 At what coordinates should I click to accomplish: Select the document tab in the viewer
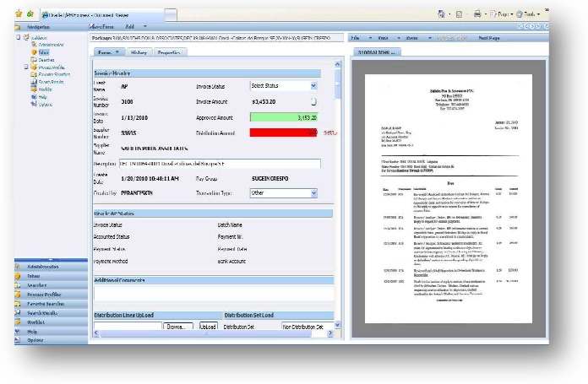377,52
